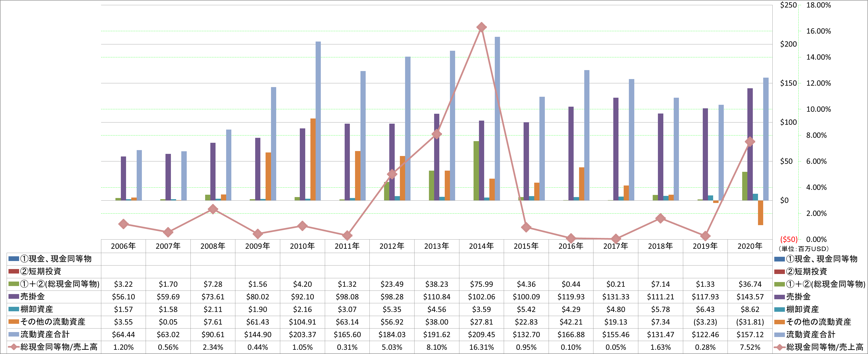Click cell value 5.03%
Viewport: 868px width, 354px height.
392,347
